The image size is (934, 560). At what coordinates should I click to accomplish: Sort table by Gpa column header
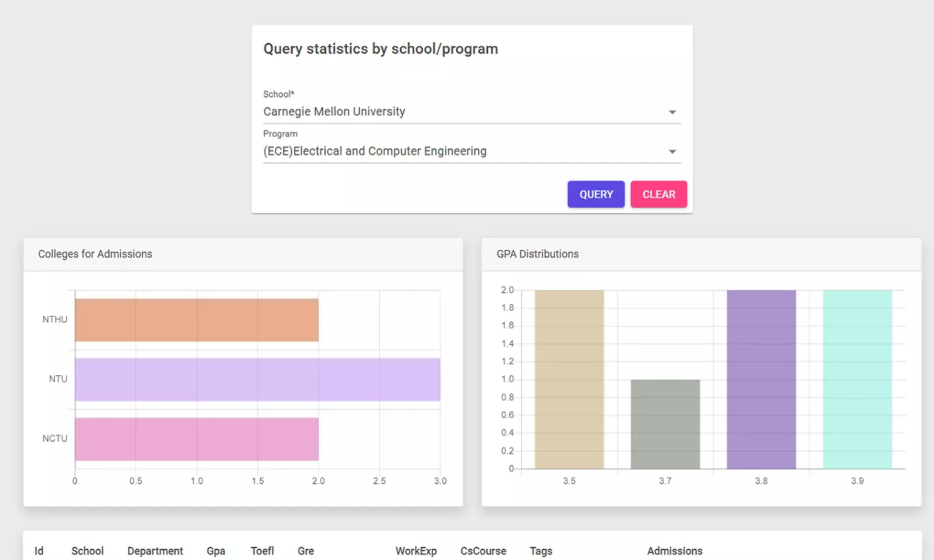point(216,551)
